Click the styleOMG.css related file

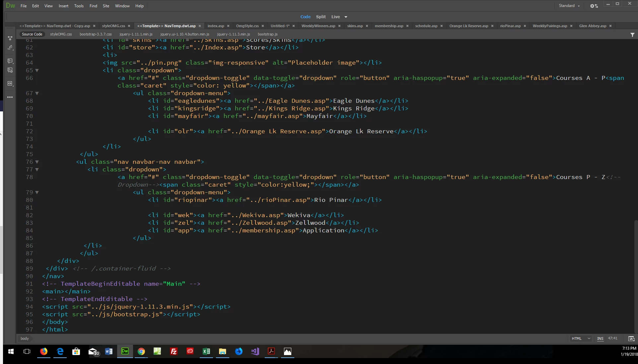61,34
